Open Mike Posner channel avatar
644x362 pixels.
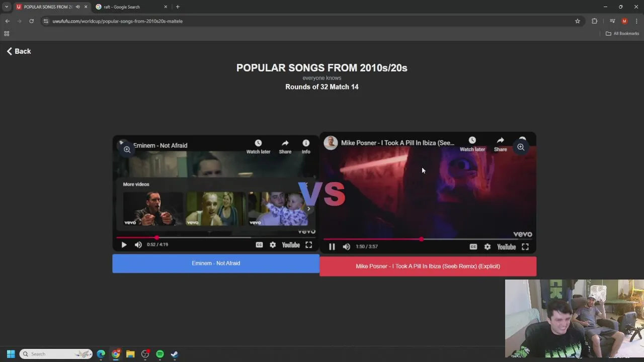coord(331,143)
